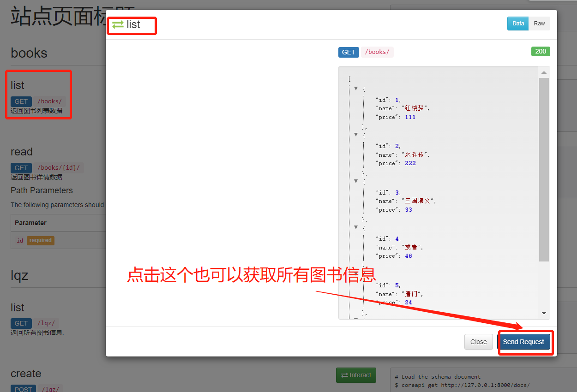Switch to the Raw tab
Image resolution: width=577 pixels, height=392 pixels.
point(539,24)
